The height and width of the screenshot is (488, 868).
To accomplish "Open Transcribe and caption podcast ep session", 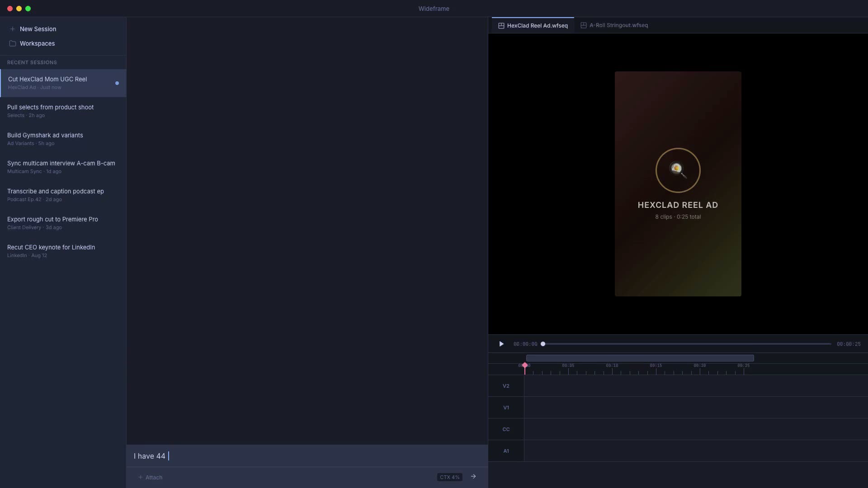I will [x=63, y=195].
